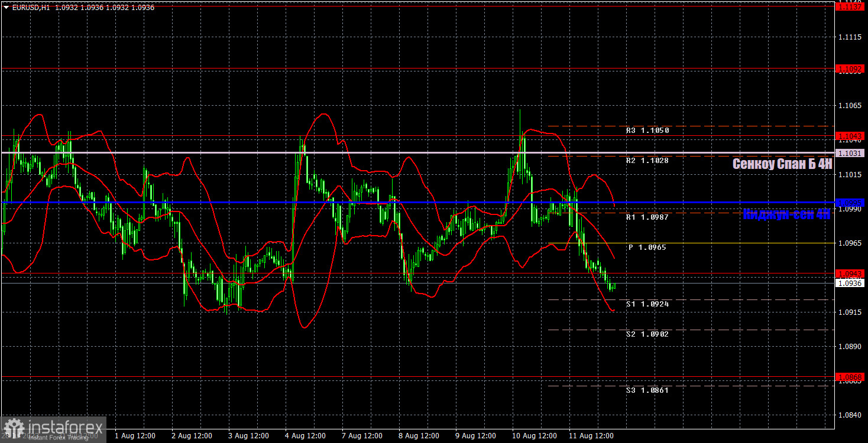Select the 1.1015 price axis value
Viewport: 868px width, 443px height.
[849, 175]
